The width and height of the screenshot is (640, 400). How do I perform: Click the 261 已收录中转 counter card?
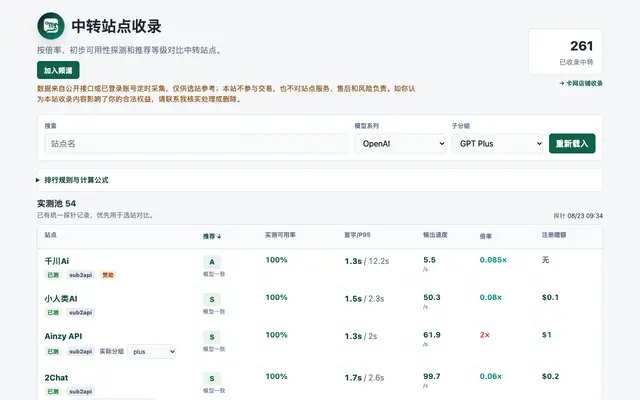565,51
